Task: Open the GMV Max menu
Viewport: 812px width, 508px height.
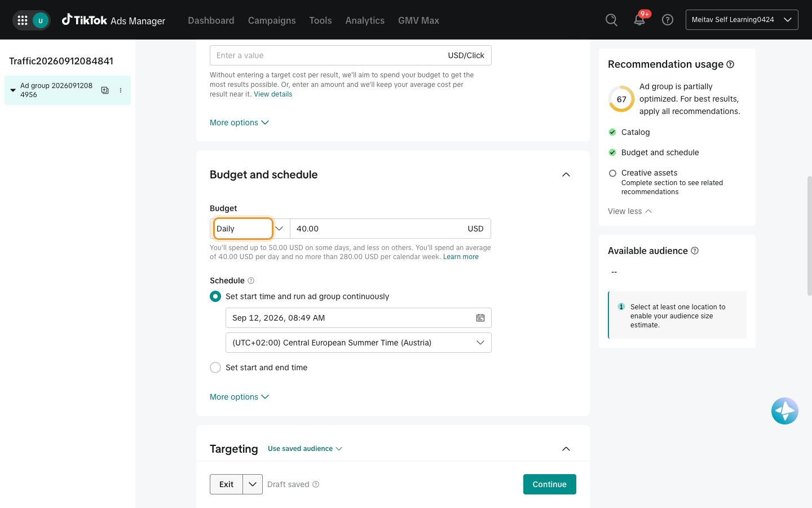Action: point(418,20)
